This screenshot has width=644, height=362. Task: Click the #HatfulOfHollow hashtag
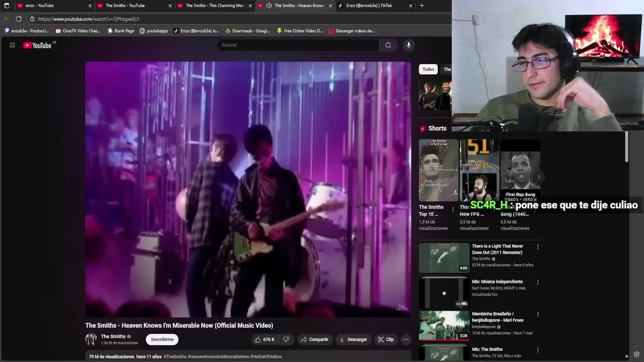pos(266,356)
